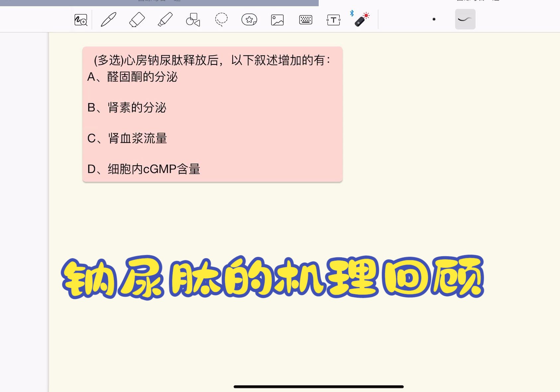Select the Pen tool
The height and width of the screenshot is (392, 560).
109,20
